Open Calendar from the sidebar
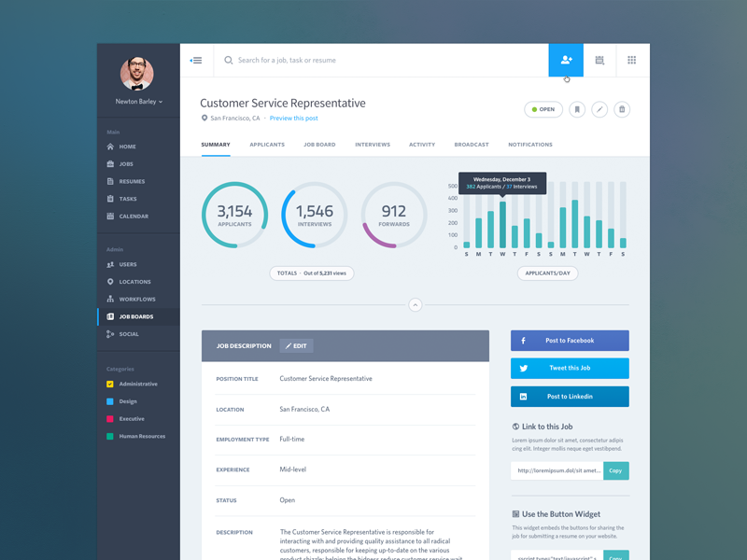The width and height of the screenshot is (747, 560). click(x=133, y=217)
